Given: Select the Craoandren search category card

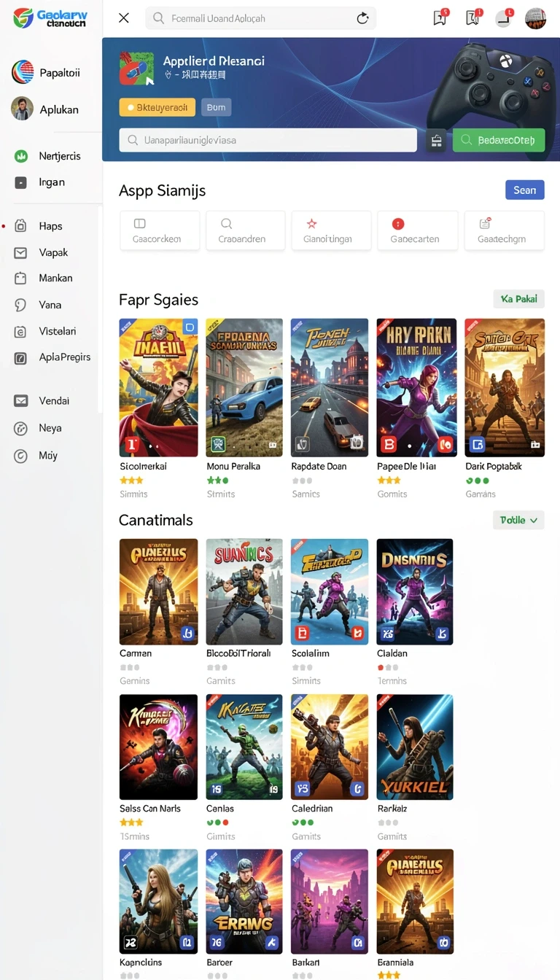Looking at the screenshot, I should pos(245,230).
